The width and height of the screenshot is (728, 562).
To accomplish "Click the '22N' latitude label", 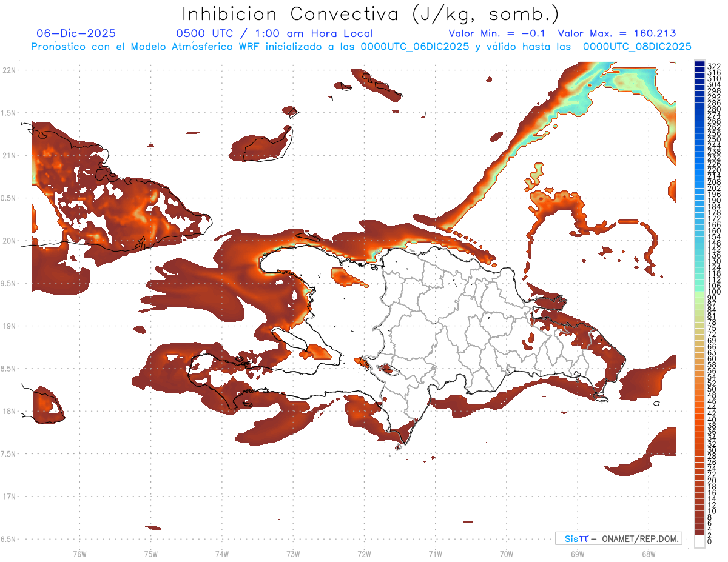I will [9, 70].
